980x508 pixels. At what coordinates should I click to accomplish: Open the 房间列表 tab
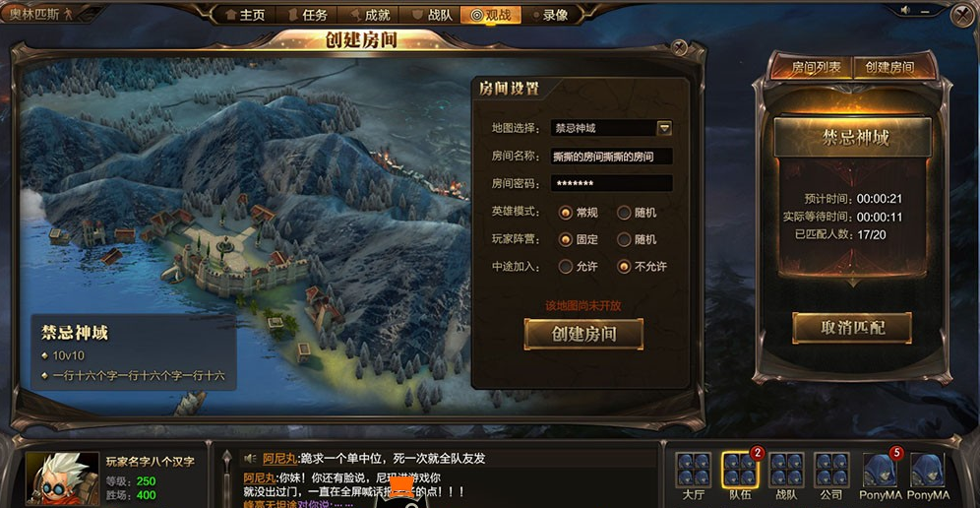point(817,67)
